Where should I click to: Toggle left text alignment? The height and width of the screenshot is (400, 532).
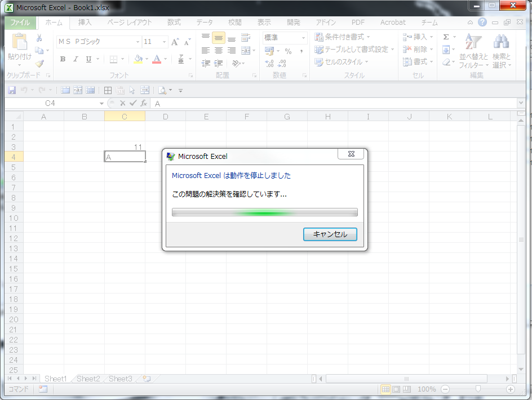[206, 51]
